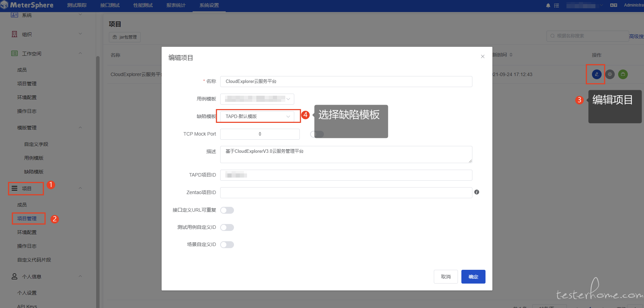Open 缺陷模版 in sidebar
This screenshot has width=644, height=308.
click(34, 172)
